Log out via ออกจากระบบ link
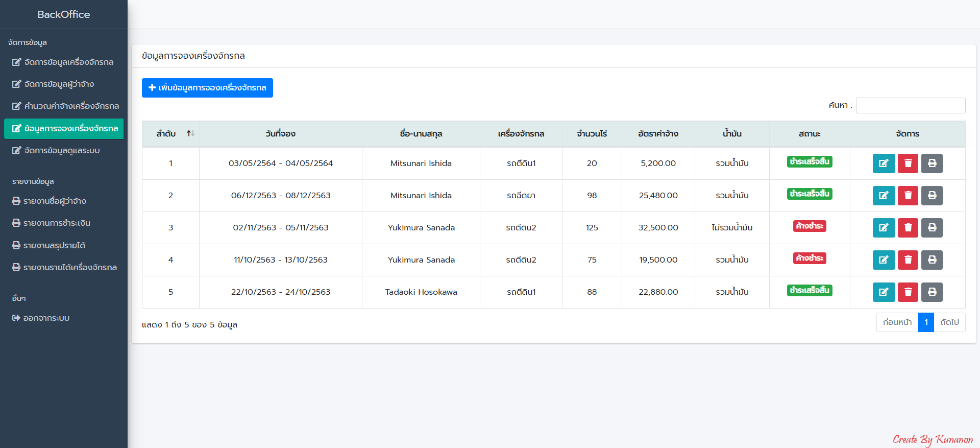This screenshot has width=980, height=448. click(x=46, y=318)
